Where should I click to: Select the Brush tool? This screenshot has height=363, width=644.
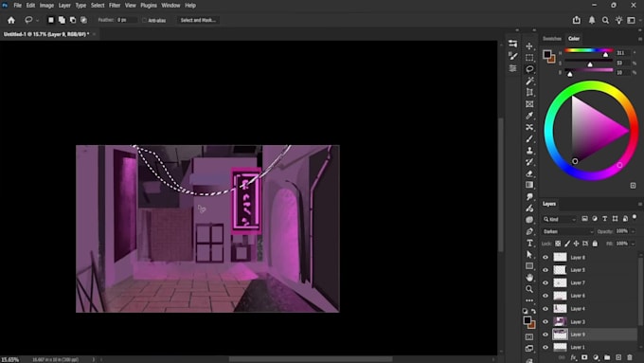pos(529,139)
